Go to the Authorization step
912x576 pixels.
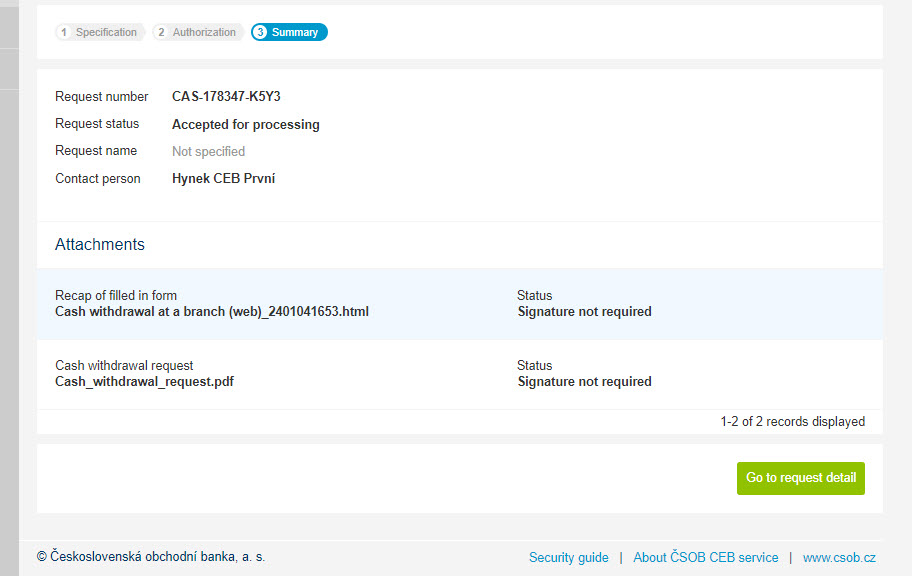pos(198,32)
